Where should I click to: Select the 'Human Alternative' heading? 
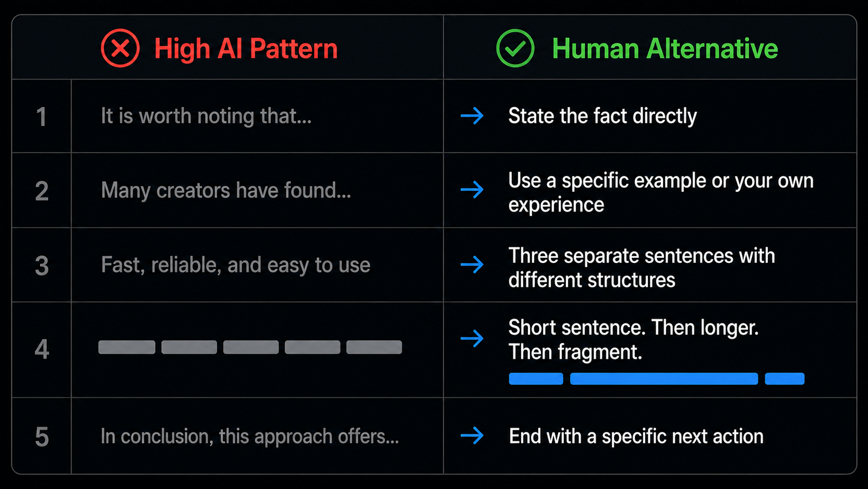[x=664, y=49]
